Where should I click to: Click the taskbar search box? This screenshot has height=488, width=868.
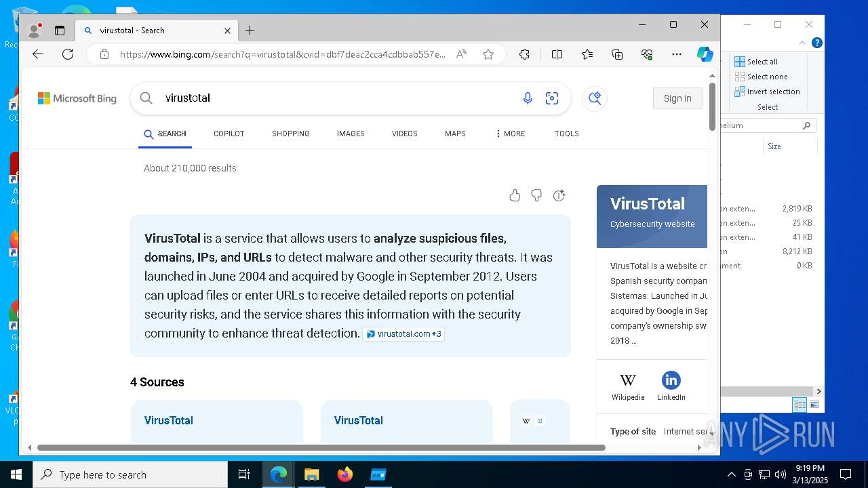tap(130, 474)
